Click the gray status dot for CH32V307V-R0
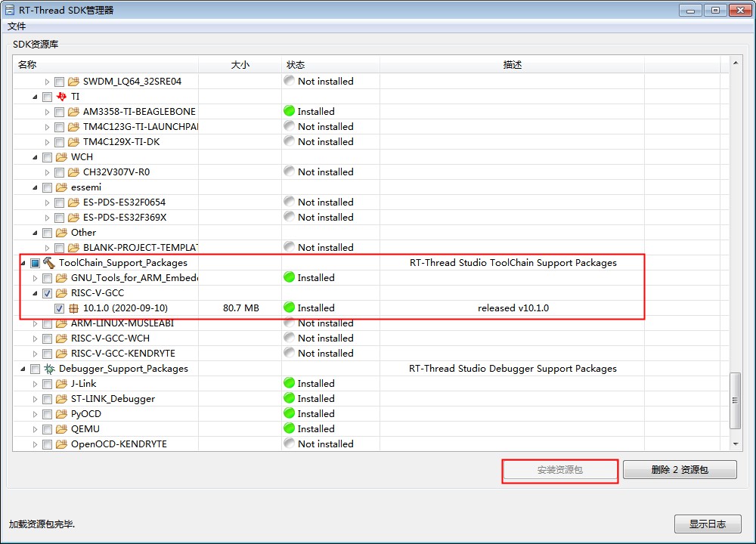Screen dimensions: 756x544 click(x=290, y=171)
